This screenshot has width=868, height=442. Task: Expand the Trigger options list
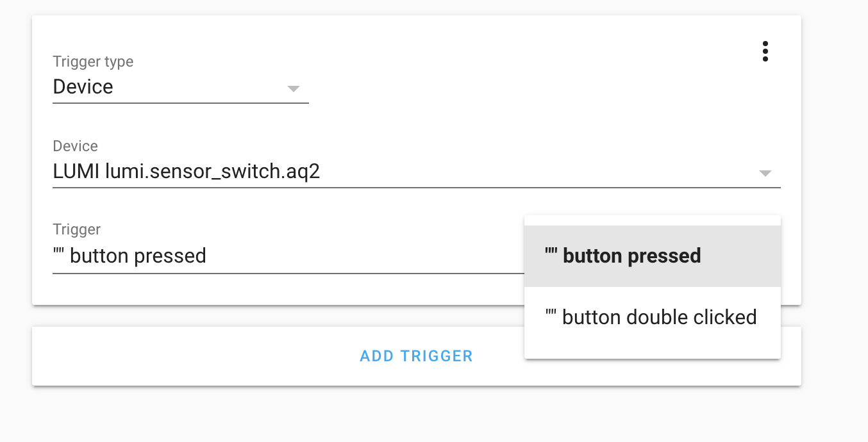tap(288, 256)
